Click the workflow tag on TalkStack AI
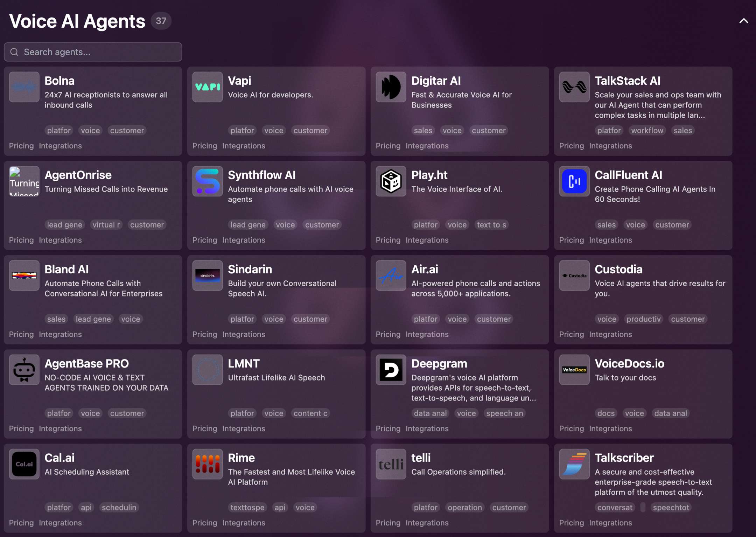756x537 pixels. [x=647, y=131]
